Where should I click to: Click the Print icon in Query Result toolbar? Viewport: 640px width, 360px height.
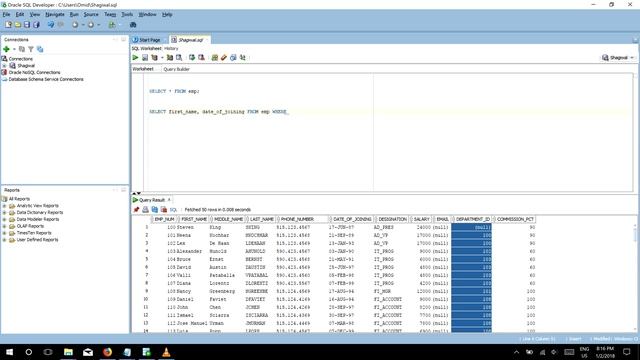tap(145, 209)
